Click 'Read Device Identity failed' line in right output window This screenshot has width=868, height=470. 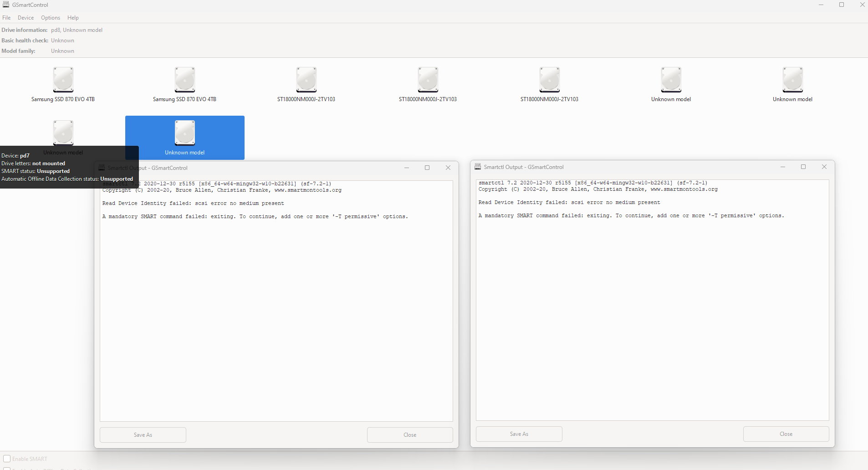pos(569,203)
